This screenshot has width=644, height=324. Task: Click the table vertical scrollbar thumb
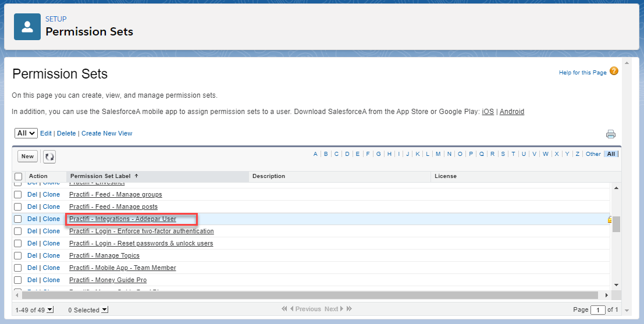click(616, 224)
